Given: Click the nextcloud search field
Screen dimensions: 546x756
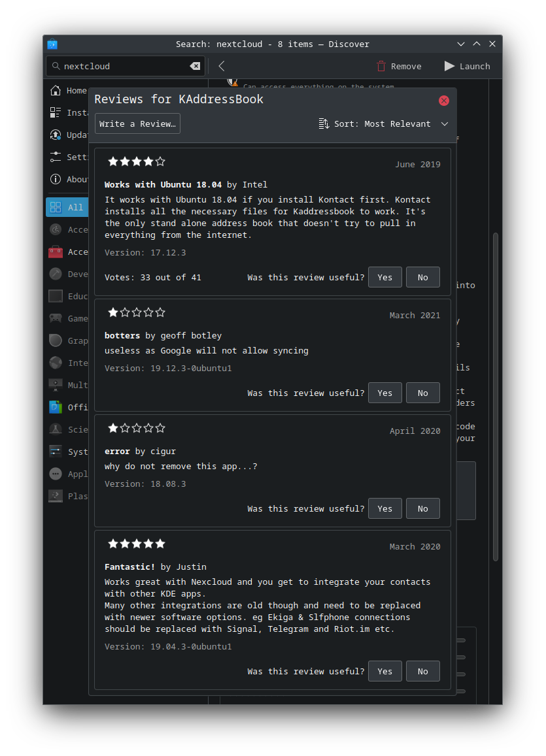Looking at the screenshot, I should point(126,66).
